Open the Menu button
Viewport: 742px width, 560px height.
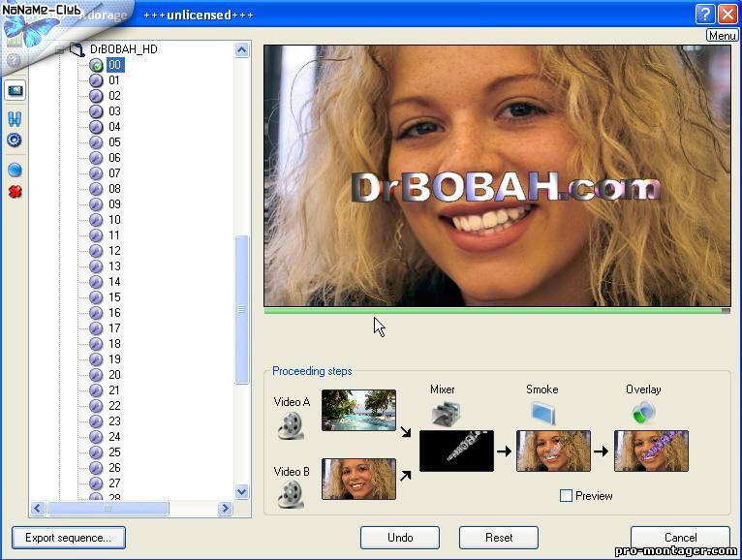tap(722, 36)
